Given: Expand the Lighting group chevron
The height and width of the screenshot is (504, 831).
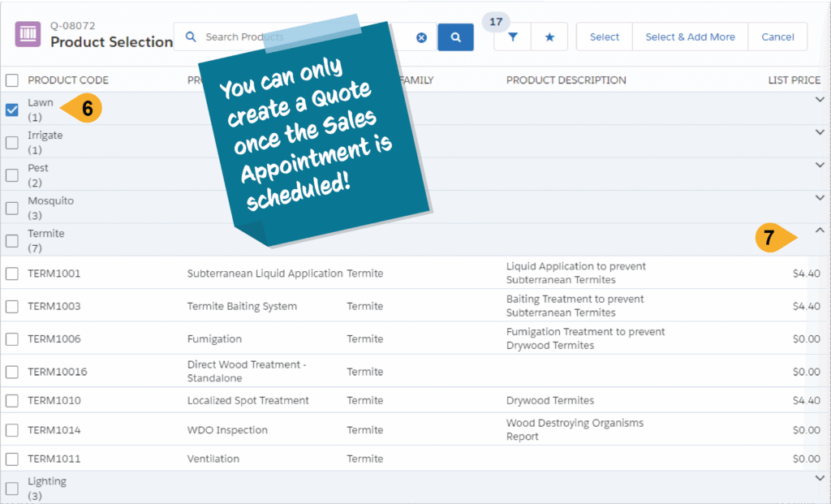Looking at the screenshot, I should pos(819,479).
